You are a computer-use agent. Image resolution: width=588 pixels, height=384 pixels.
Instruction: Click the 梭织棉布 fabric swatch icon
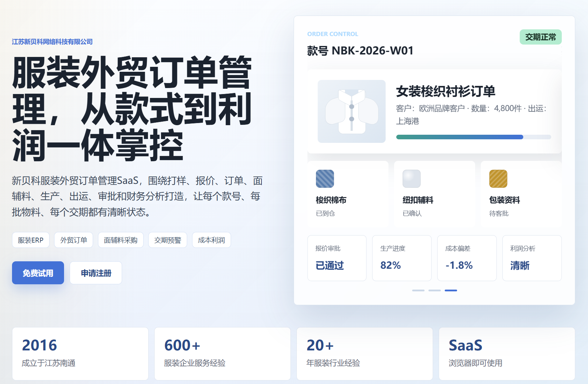pyautogui.click(x=325, y=179)
